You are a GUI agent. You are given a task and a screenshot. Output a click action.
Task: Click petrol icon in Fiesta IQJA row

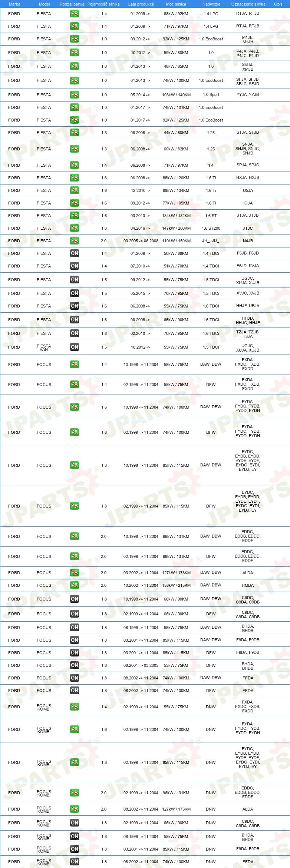pyautogui.click(x=75, y=203)
